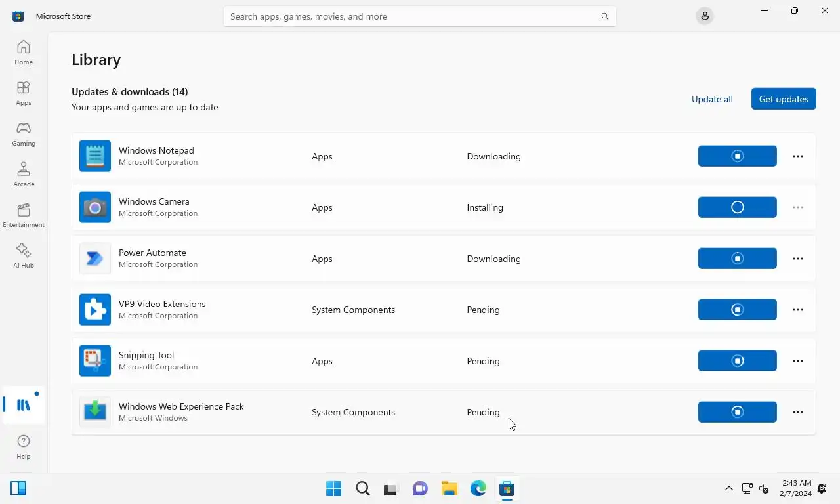The width and height of the screenshot is (840, 504).
Task: Open Help in the sidebar
Action: pyautogui.click(x=24, y=447)
